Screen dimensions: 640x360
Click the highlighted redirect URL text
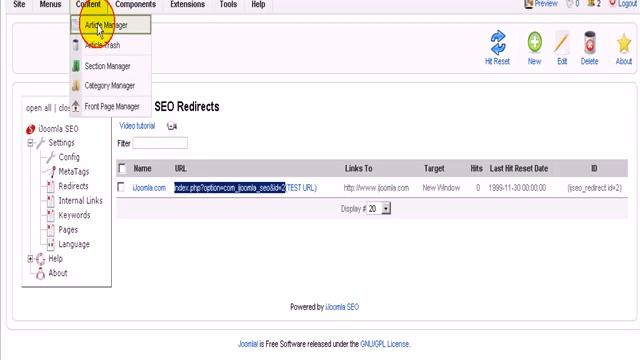(x=230, y=188)
